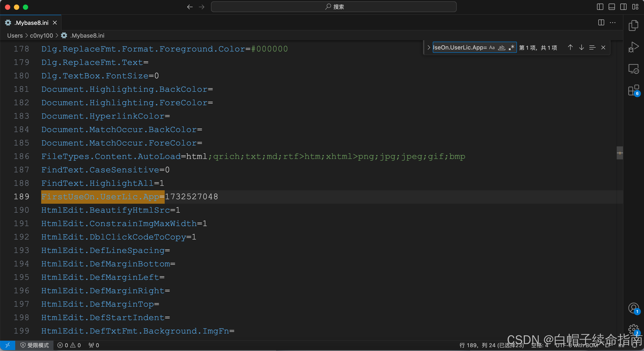Go back with the left arrow
Screen dimensions: 644x351
click(190, 7)
